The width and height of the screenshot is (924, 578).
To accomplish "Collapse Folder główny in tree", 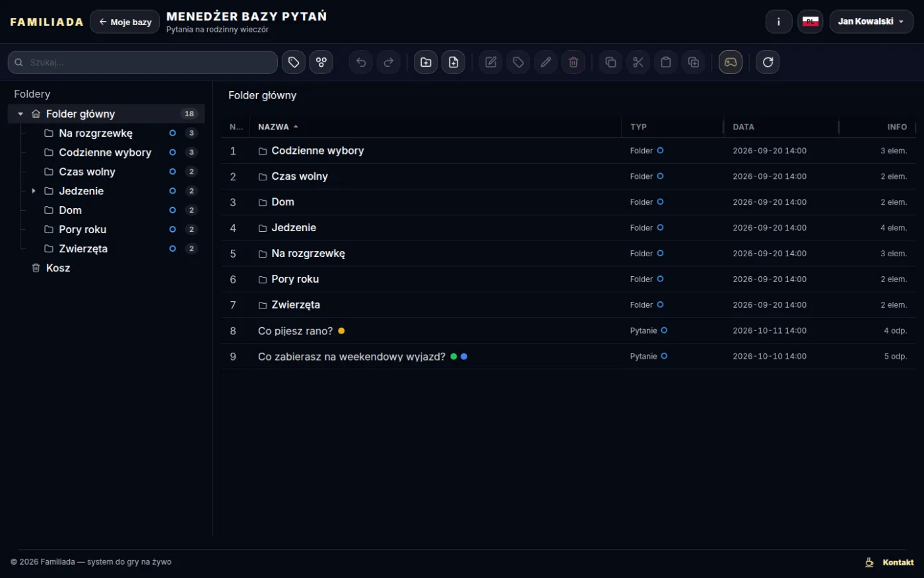I will (x=20, y=114).
